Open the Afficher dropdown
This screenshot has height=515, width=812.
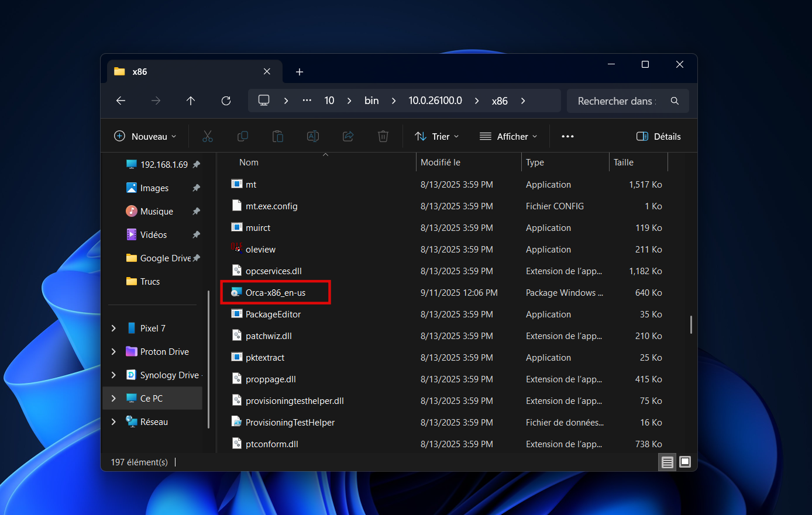[508, 136]
